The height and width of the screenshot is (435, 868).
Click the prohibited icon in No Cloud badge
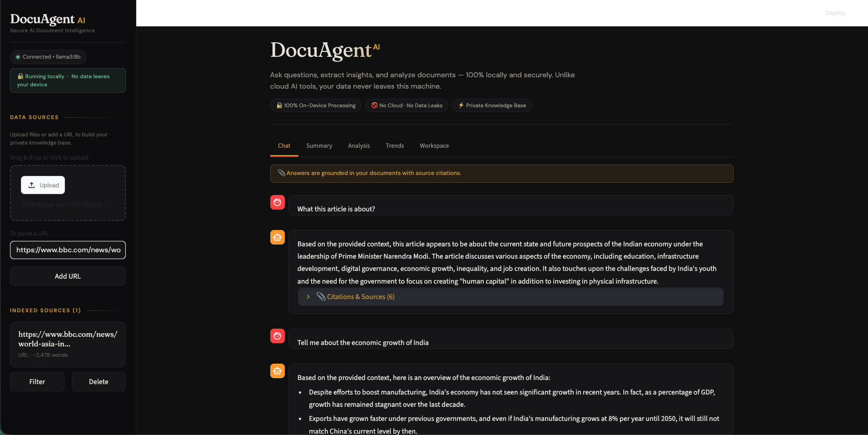coord(374,105)
